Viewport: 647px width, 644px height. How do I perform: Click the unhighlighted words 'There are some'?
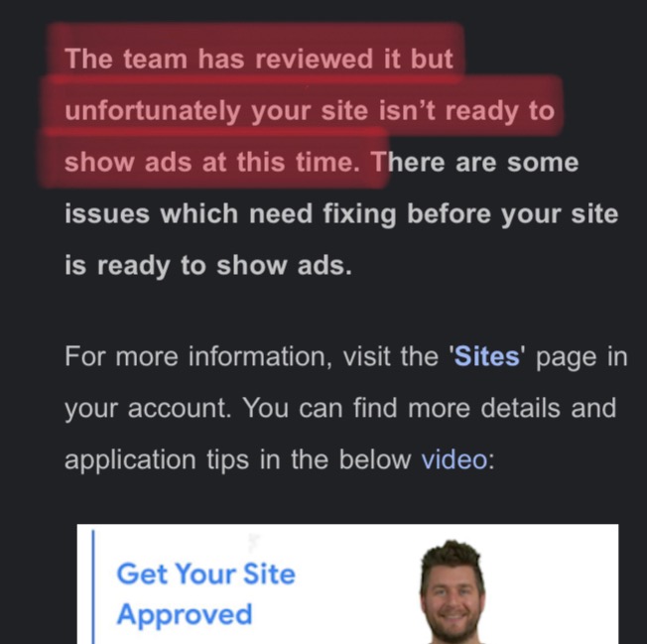[x=474, y=162]
